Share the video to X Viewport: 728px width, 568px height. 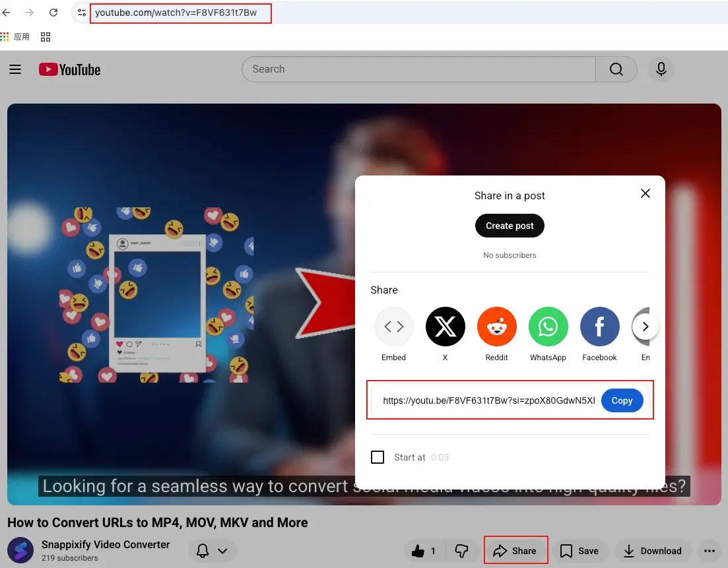(445, 327)
